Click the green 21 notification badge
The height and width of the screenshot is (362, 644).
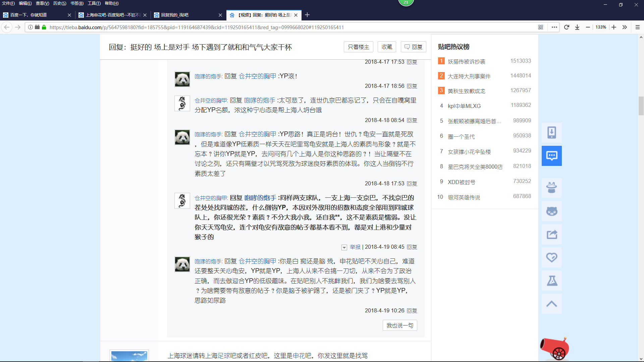406,2
